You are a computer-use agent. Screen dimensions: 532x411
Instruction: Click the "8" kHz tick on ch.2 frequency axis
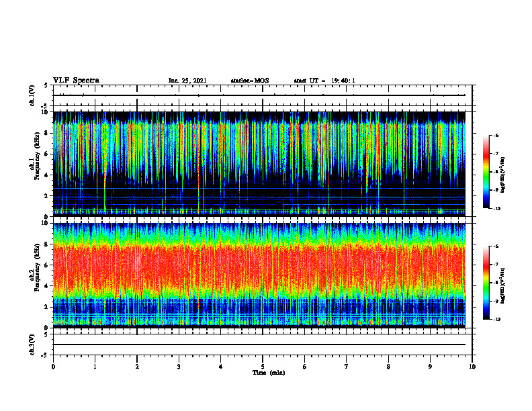[x=47, y=244]
